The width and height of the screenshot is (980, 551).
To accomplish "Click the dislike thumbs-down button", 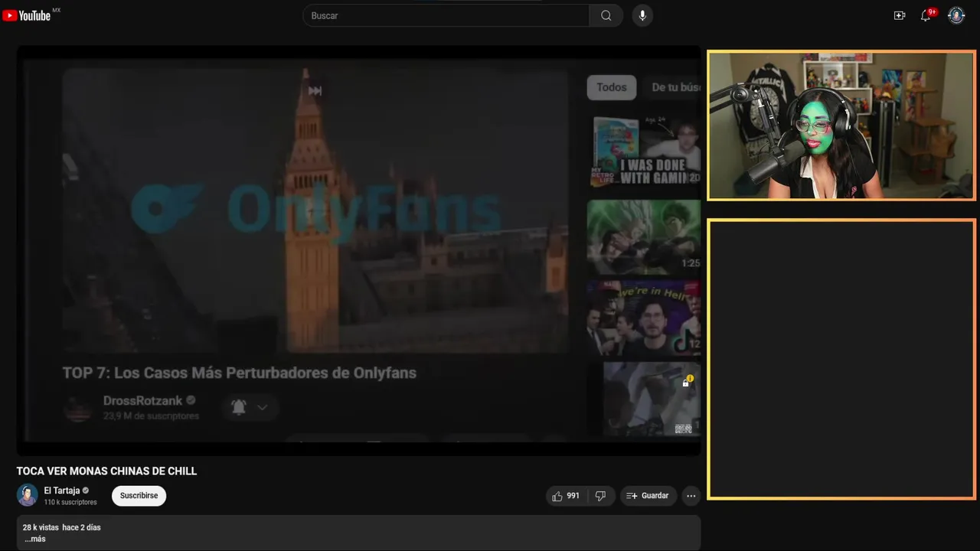I will pos(600,496).
